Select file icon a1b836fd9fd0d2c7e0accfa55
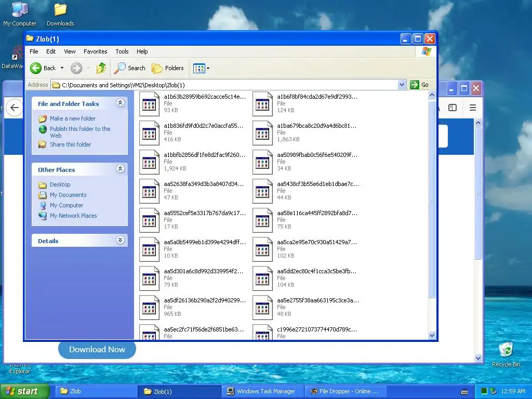This screenshot has height=399, width=532. (149, 133)
